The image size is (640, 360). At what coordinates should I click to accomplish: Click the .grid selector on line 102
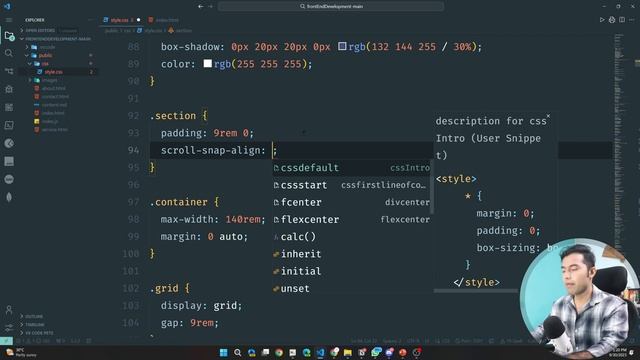click(163, 289)
